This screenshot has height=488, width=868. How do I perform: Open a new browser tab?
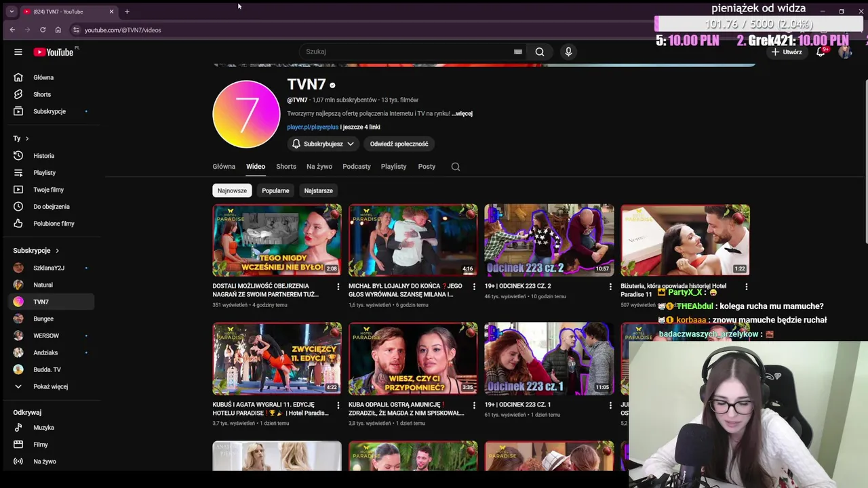tap(127, 12)
